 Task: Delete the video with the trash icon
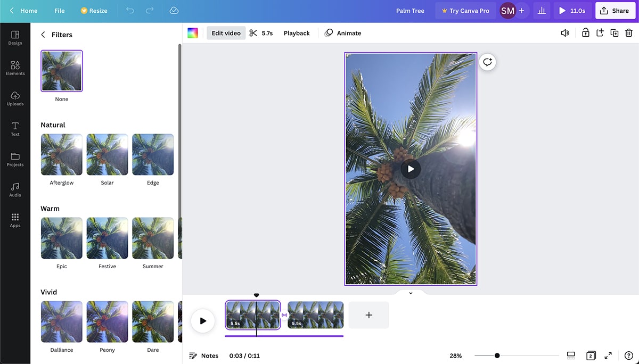click(628, 32)
